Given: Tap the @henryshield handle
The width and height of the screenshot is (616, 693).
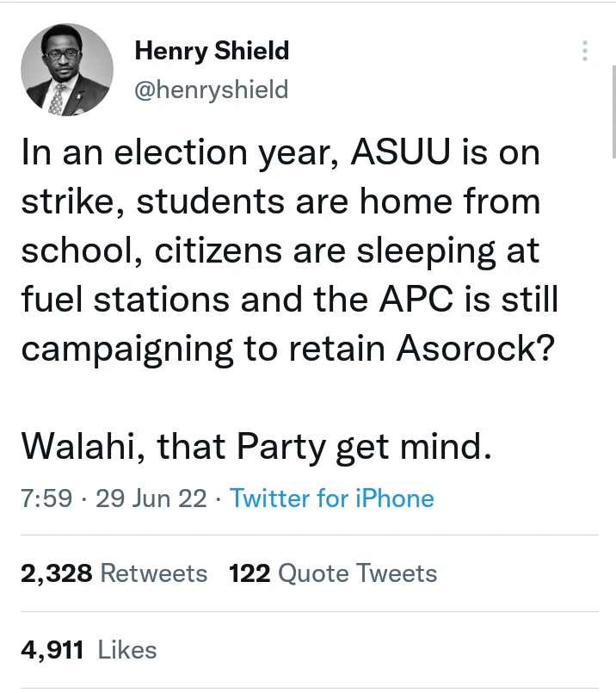Looking at the screenshot, I should [x=211, y=89].
